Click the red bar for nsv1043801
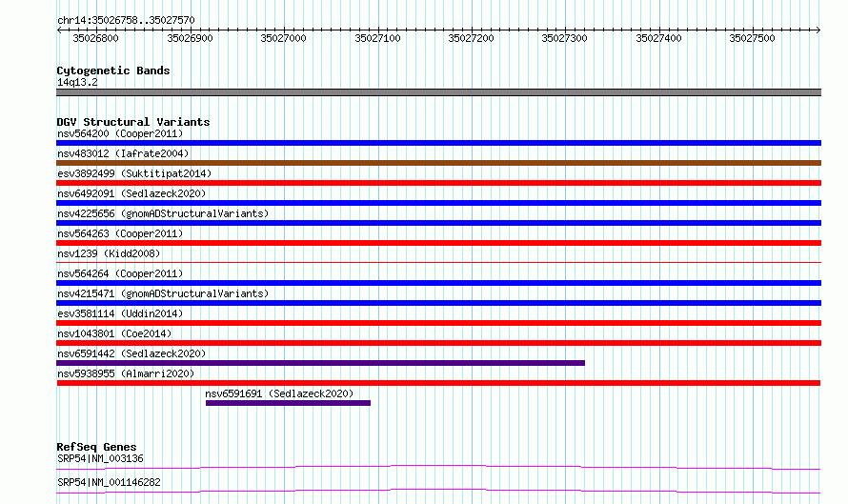The image size is (848, 504). click(438, 343)
